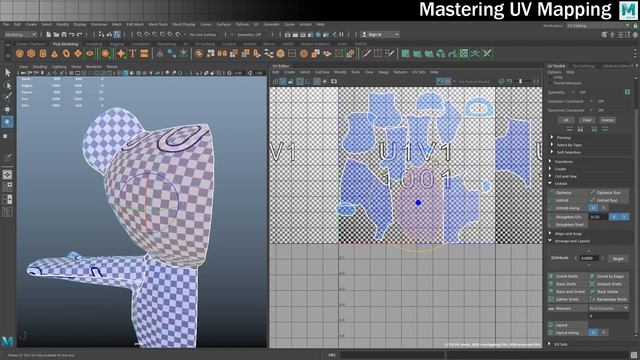640x360 pixels.
Task: Create a polygon sphere from the shelf
Action: click(x=19, y=53)
